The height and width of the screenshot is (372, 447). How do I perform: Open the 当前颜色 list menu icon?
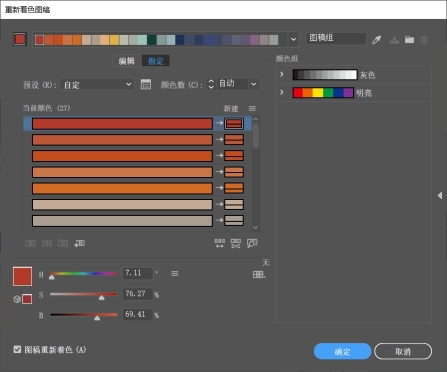(x=252, y=108)
